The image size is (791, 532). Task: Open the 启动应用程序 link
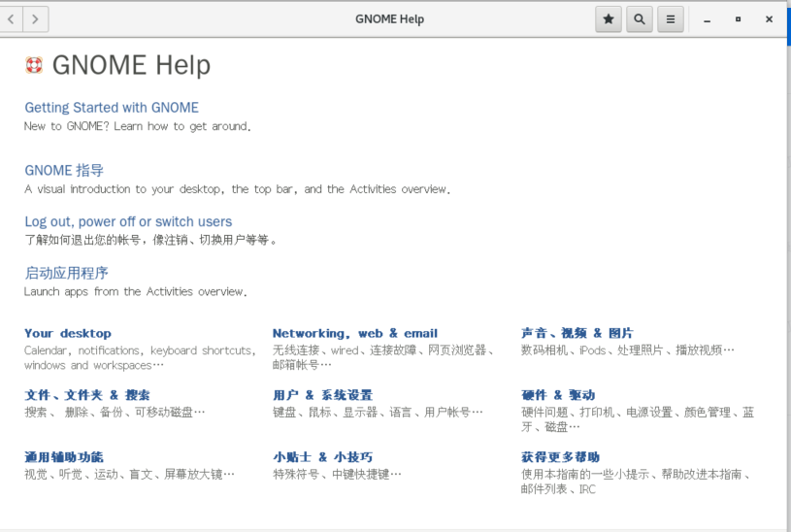pos(66,273)
